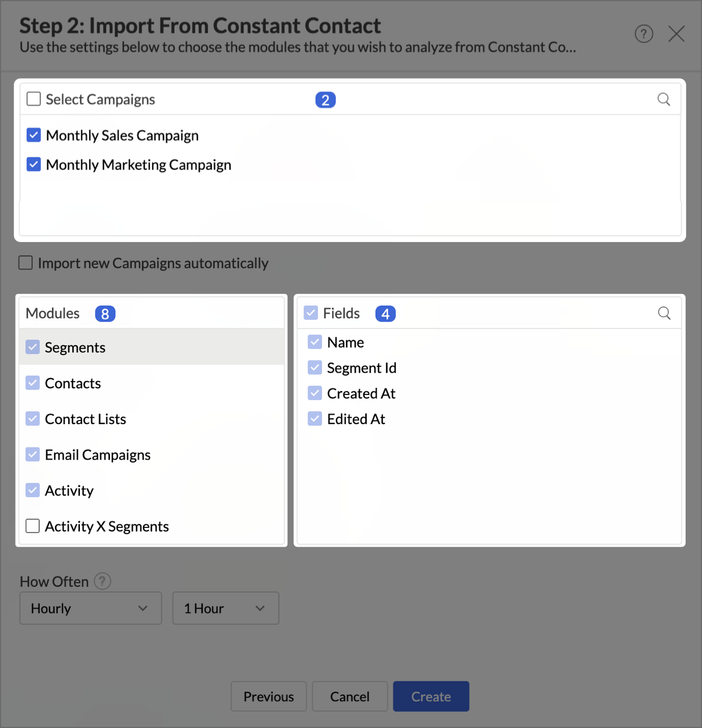Viewport: 702px width, 728px height.
Task: Select the Contact Lists module
Action: click(x=85, y=419)
